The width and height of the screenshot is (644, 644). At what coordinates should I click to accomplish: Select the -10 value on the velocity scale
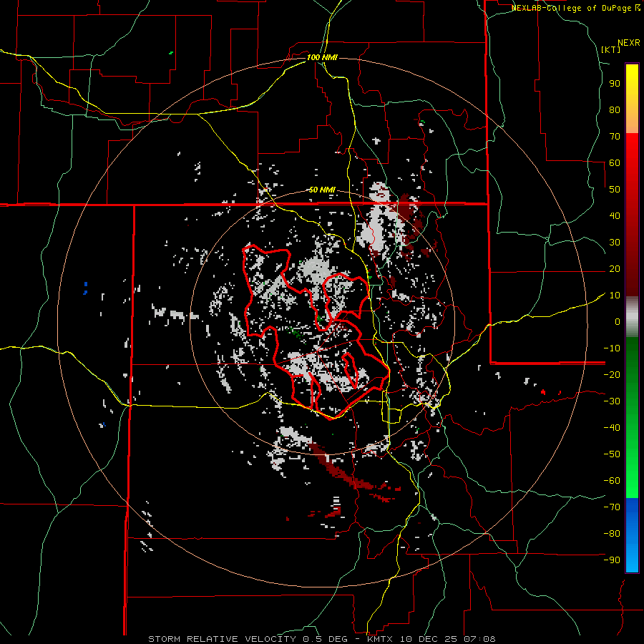pyautogui.click(x=612, y=348)
